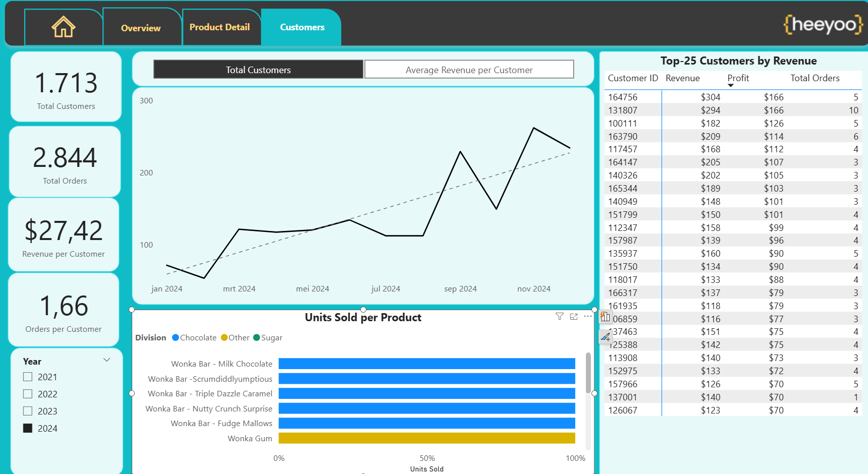Select customer ID 140949 row

(733, 201)
